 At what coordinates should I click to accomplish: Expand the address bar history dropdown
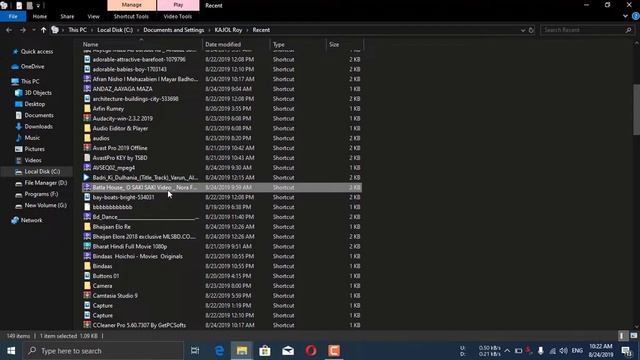[x=523, y=30]
